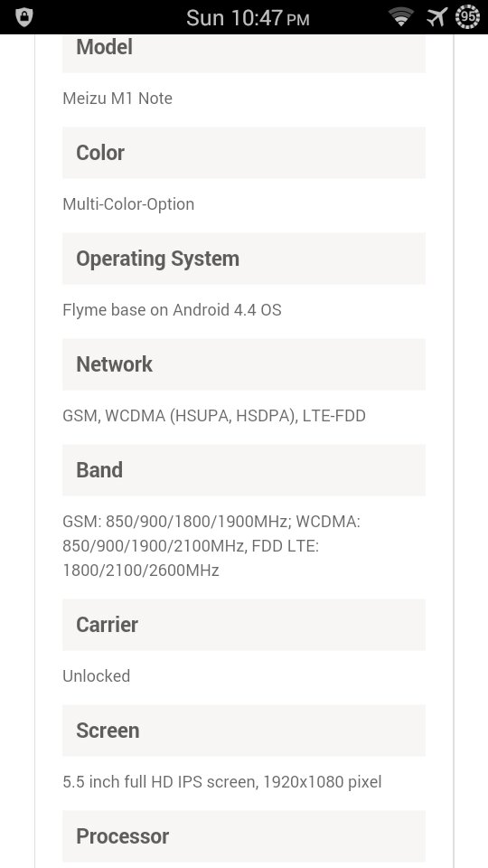Image resolution: width=488 pixels, height=868 pixels.
Task: Tap the Meizu M1 Note text
Action: (x=117, y=99)
